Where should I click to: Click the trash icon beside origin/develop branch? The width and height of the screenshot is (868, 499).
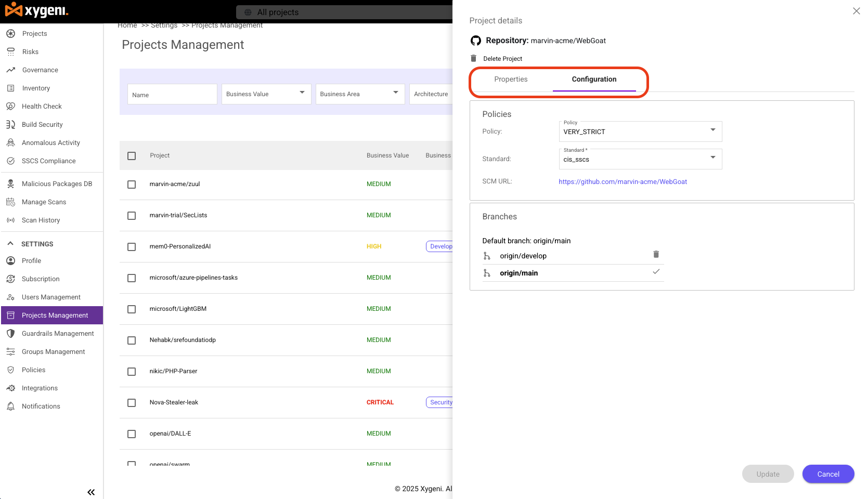656,254
